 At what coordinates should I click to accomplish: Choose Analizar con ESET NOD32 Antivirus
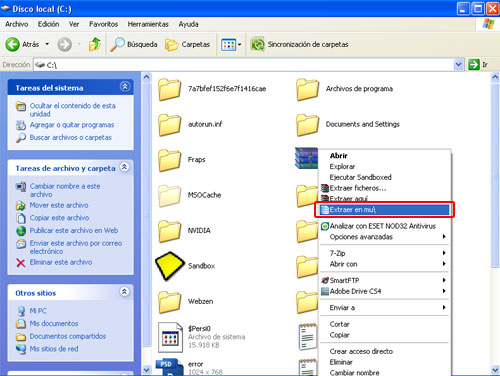[x=384, y=226]
